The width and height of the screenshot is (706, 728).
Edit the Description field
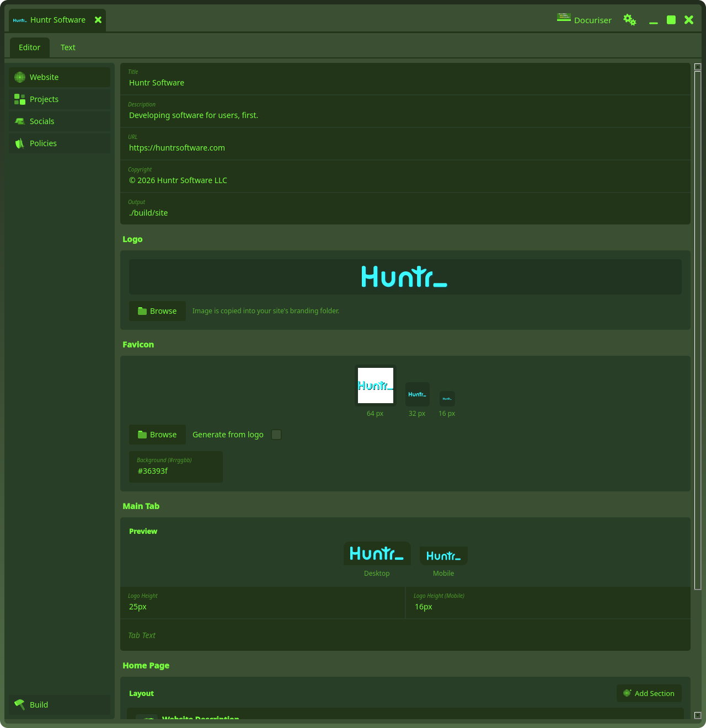[405, 111]
